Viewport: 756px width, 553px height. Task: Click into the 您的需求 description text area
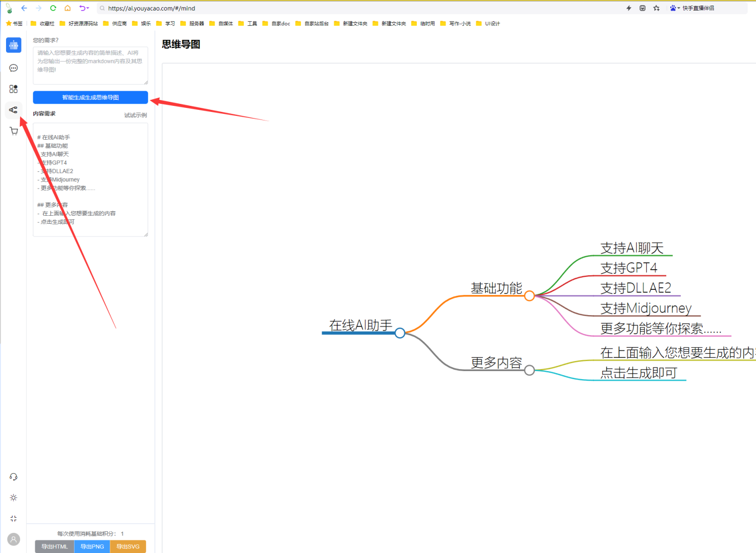click(x=91, y=66)
